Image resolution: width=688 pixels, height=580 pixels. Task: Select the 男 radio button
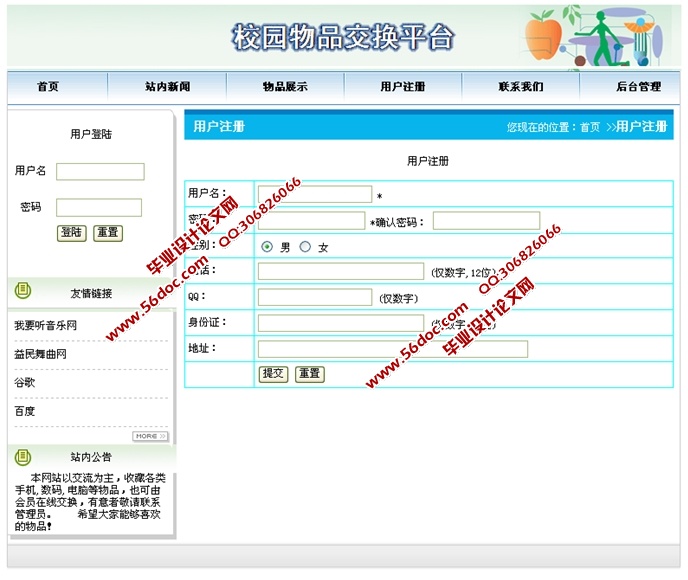(267, 247)
